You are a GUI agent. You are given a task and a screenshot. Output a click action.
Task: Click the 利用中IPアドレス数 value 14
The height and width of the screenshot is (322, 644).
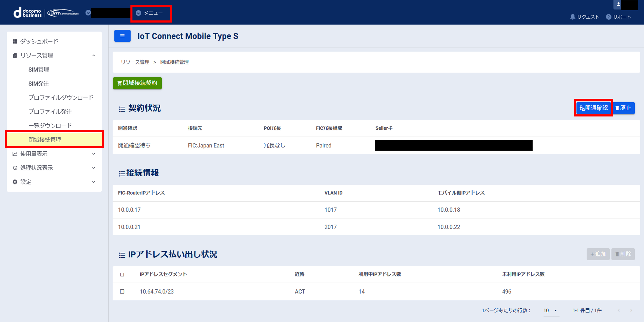[361, 291]
